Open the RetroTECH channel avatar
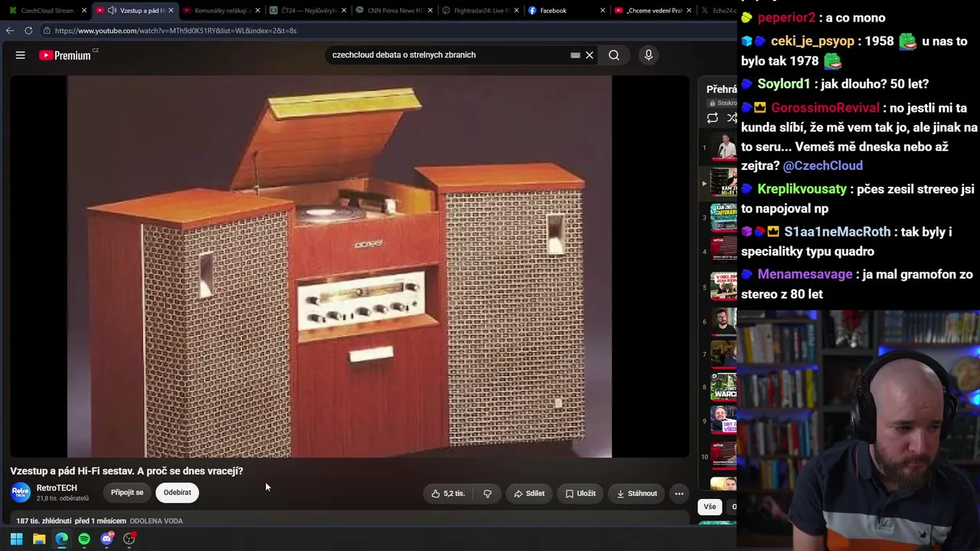The width and height of the screenshot is (980, 551). point(21,492)
